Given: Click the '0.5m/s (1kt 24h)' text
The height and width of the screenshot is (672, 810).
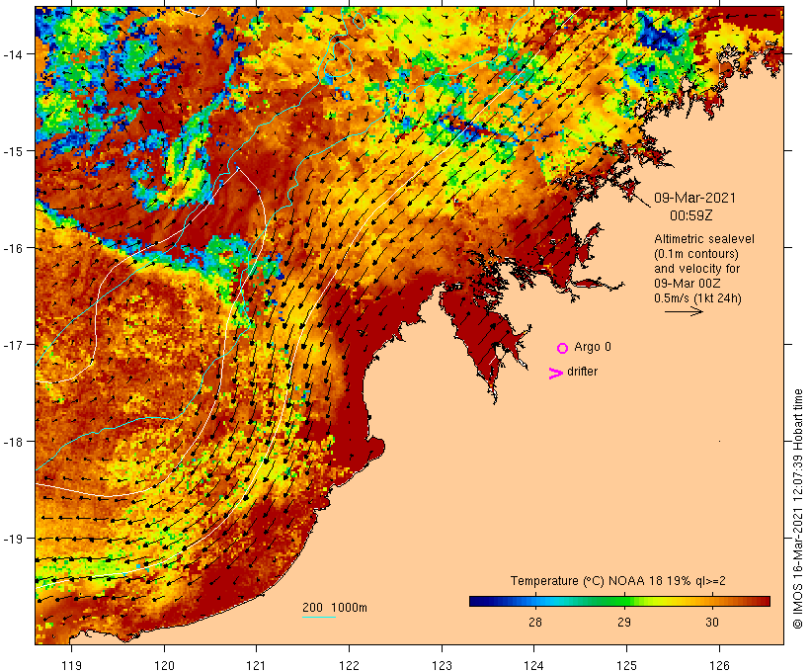Looking at the screenshot, I should [697, 298].
